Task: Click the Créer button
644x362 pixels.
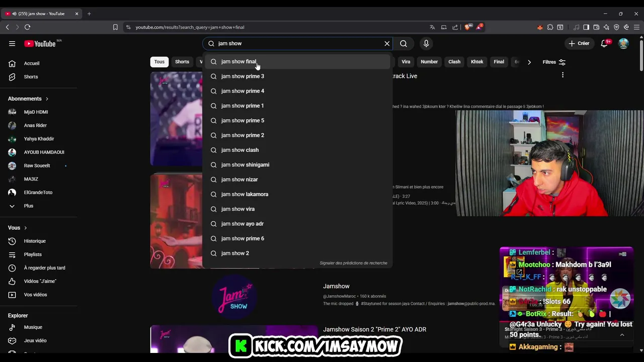Action: point(579,44)
